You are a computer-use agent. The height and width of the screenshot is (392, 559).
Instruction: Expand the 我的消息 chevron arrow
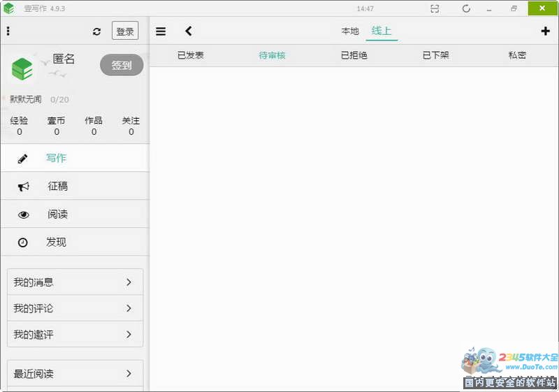click(x=129, y=282)
